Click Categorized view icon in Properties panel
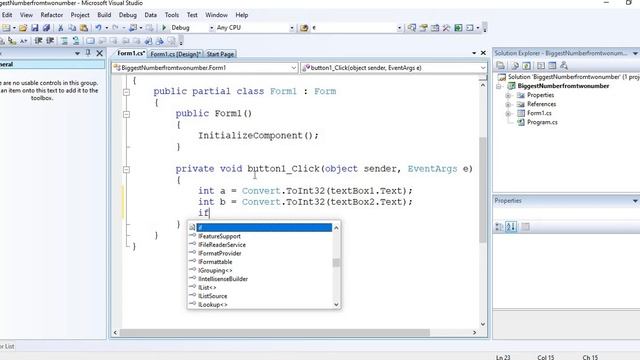Screen dimensions: 640x360 499,227
